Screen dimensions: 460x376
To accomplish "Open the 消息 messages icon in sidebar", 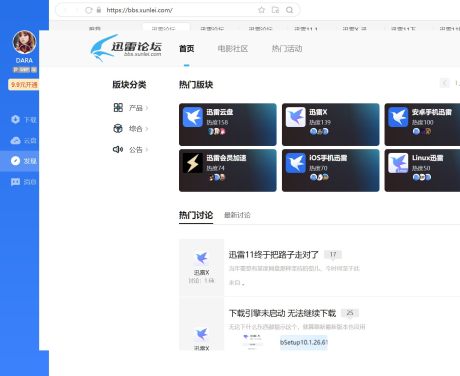I will coord(15,182).
